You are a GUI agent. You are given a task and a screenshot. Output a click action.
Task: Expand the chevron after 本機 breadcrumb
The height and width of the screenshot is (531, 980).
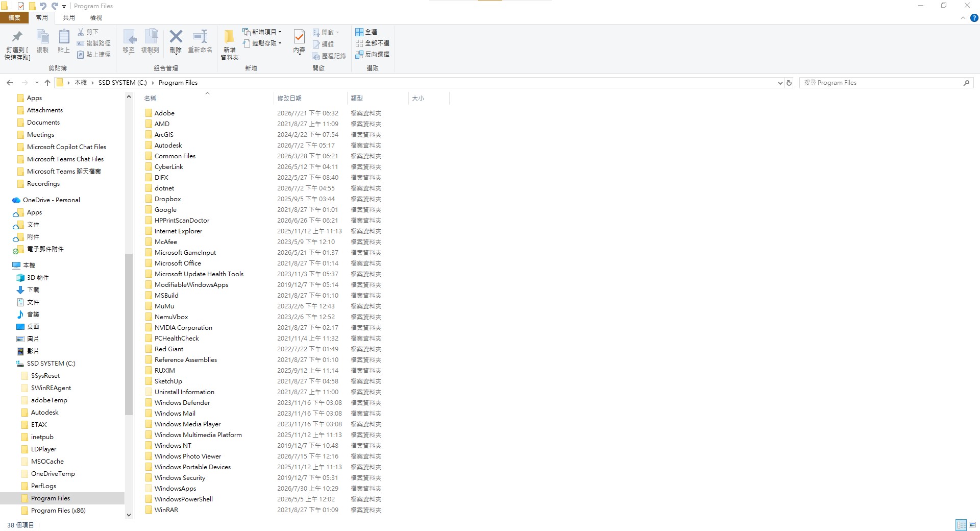coord(92,83)
